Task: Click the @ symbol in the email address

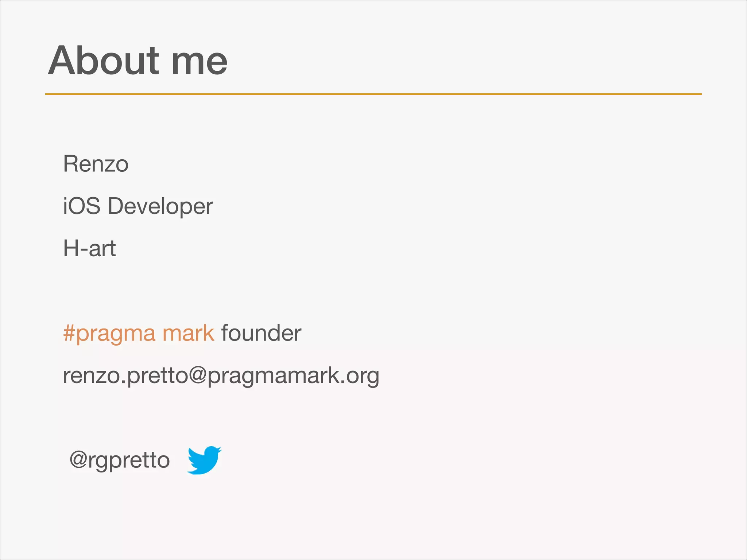Action: 198,375
